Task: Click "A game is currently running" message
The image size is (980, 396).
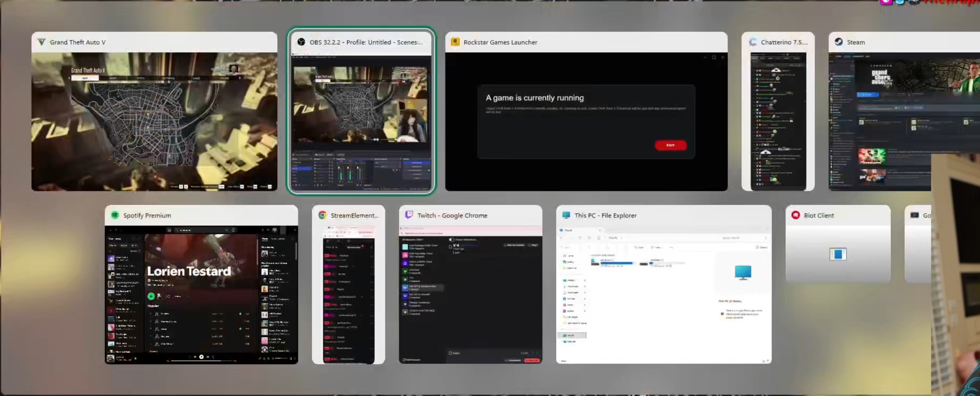Action: pyautogui.click(x=535, y=98)
